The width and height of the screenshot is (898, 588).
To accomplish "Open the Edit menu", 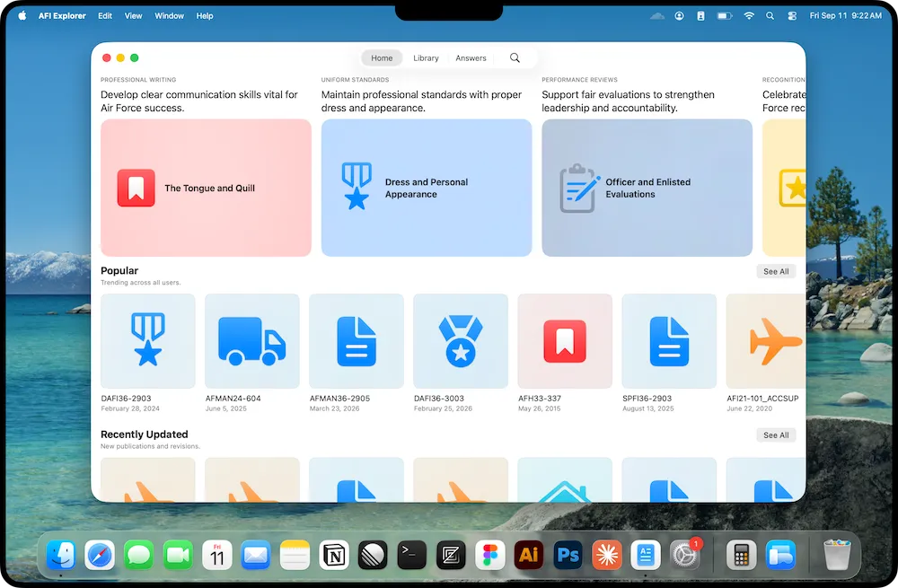I will click(105, 16).
